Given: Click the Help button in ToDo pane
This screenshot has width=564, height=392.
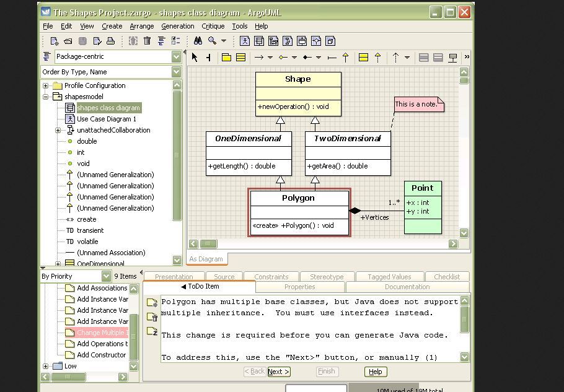Looking at the screenshot, I should pyautogui.click(x=375, y=372).
